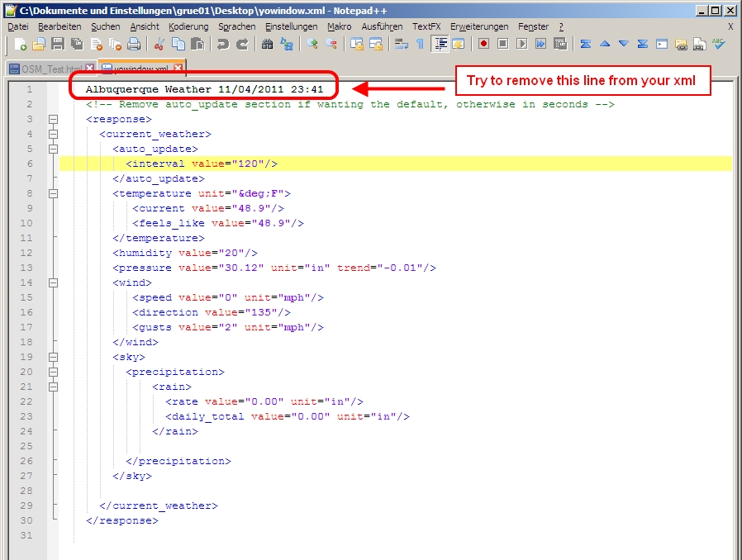Click the pressure value="30.12" line

point(274,268)
